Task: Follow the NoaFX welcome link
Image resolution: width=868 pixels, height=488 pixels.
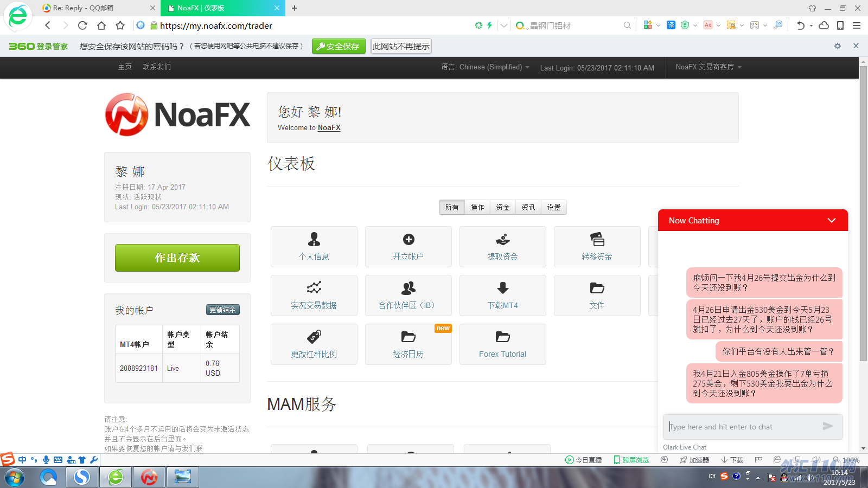Action: click(329, 127)
